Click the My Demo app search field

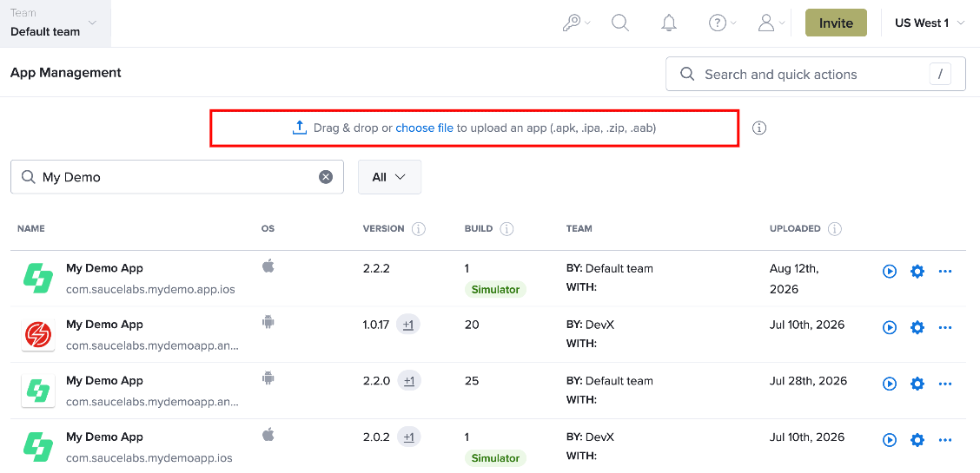[x=177, y=177]
